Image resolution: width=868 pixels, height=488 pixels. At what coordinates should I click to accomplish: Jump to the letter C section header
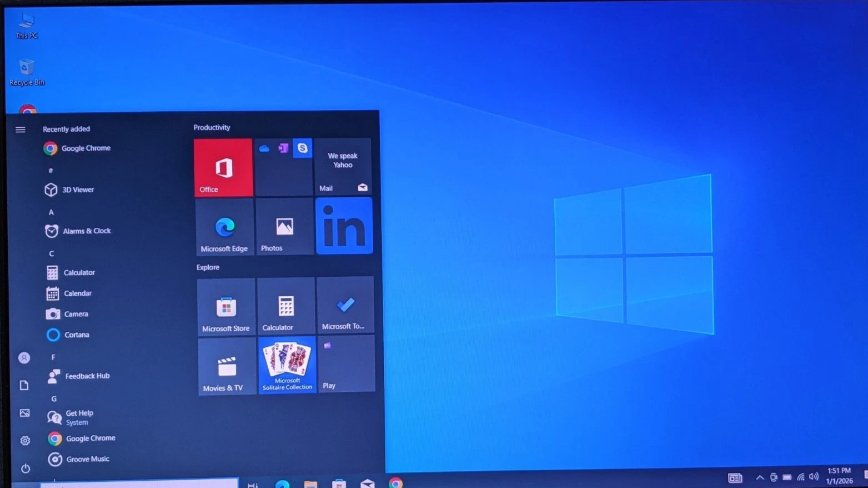[x=52, y=253]
